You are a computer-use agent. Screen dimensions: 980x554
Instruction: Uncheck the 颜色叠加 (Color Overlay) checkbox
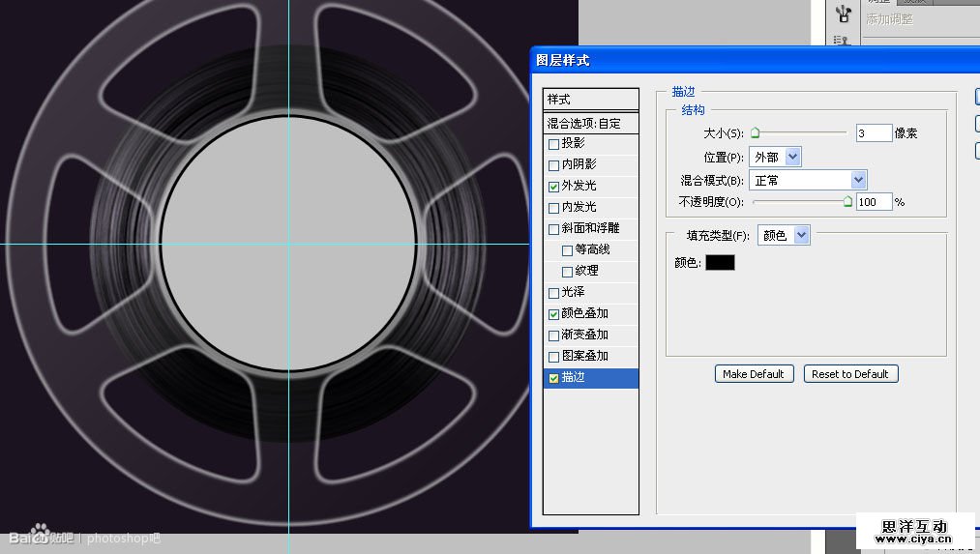point(553,314)
